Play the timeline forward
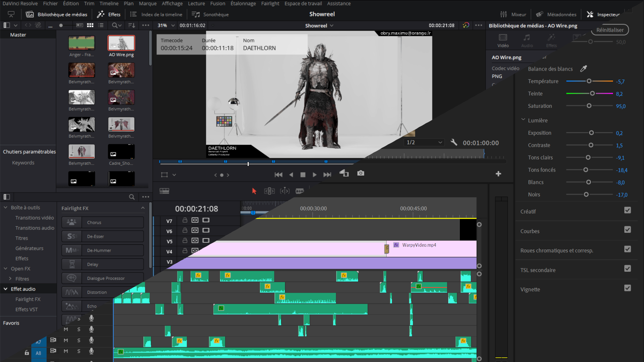Viewport: 644px width, 362px height. [314, 175]
